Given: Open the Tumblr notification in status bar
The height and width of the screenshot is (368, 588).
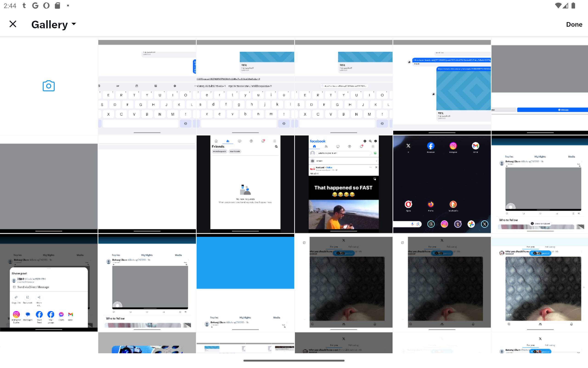Looking at the screenshot, I should [24, 5].
